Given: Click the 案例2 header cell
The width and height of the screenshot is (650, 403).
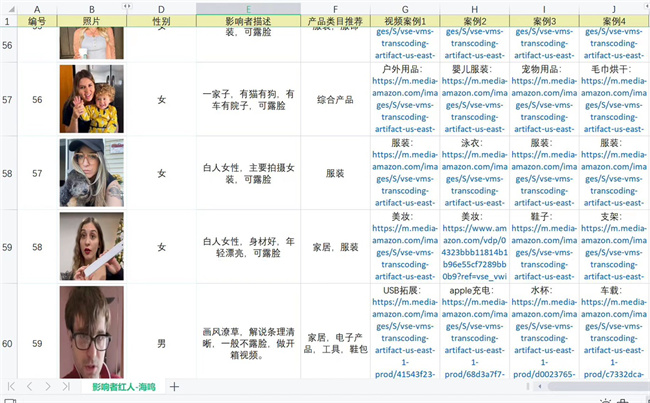Looking at the screenshot, I should click(475, 21).
